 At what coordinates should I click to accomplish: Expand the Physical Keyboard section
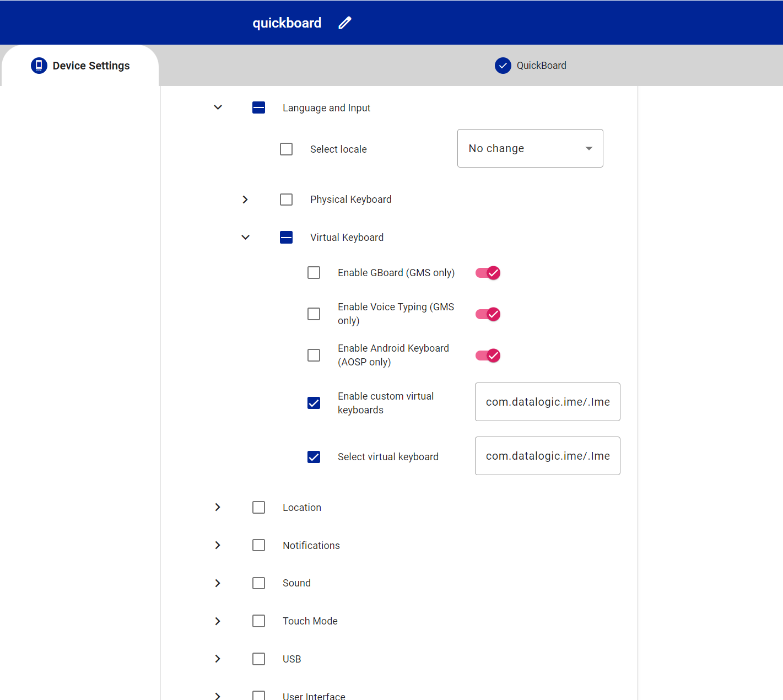[246, 200]
